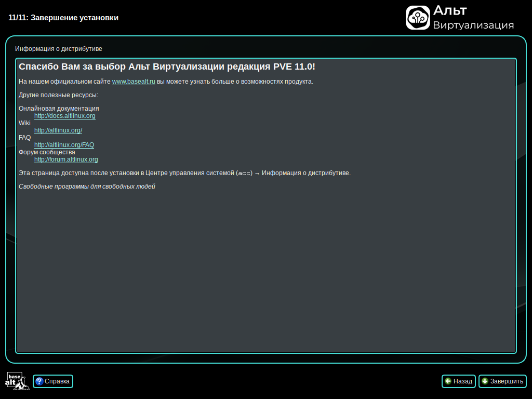Click the green left arrow icon
The height and width of the screenshot is (399, 532).
(448, 381)
